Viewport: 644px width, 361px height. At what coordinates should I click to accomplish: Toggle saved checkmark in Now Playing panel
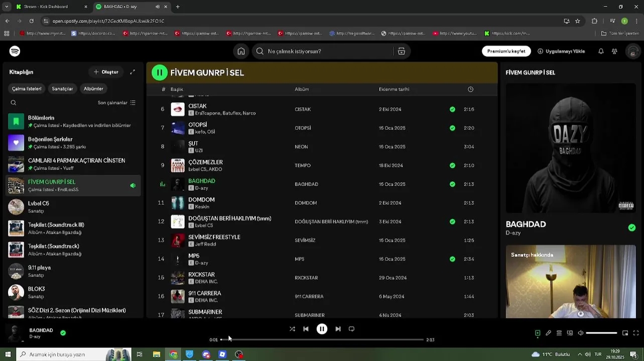pyautogui.click(x=631, y=228)
